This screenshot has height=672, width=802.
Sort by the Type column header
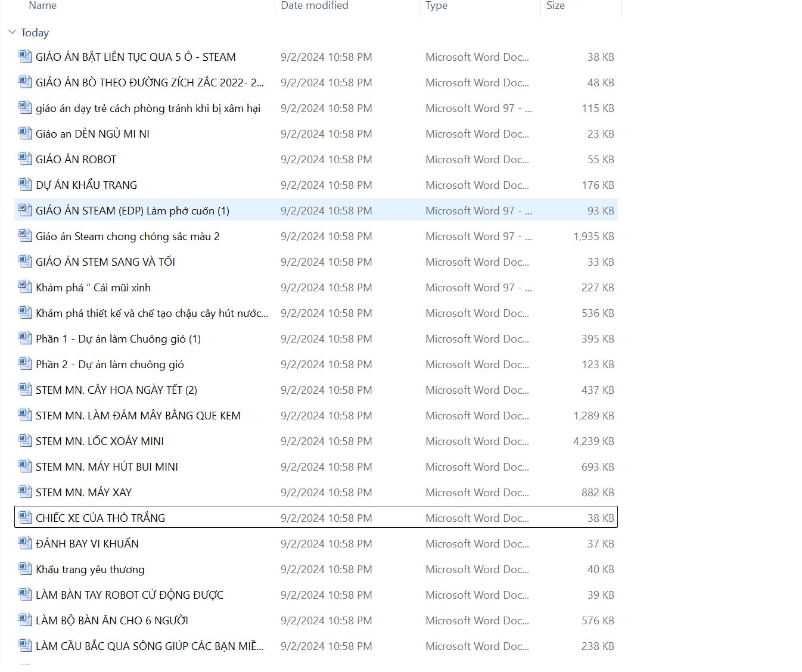pyautogui.click(x=436, y=5)
